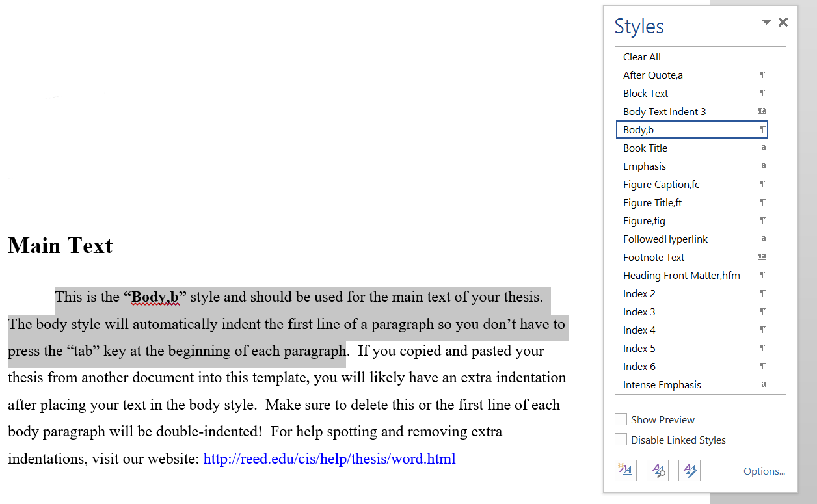Click the paragraph mark beside Body,b style
817x504 pixels.
(762, 129)
